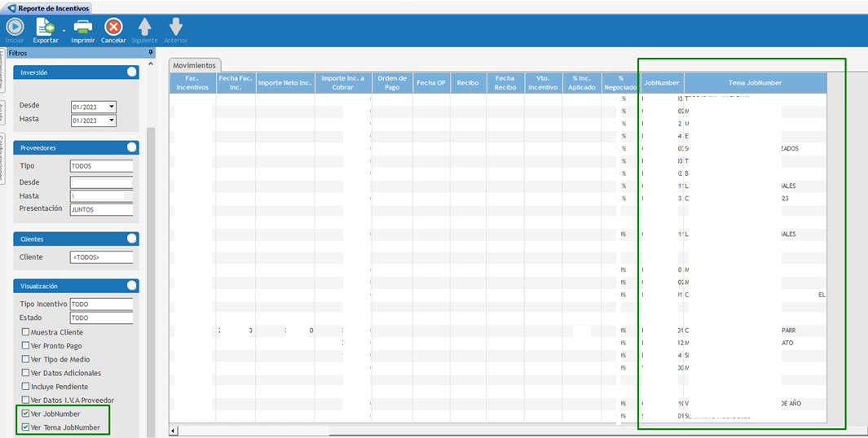Click the Proveedores Hasta input field
The image size is (868, 438).
point(101,195)
